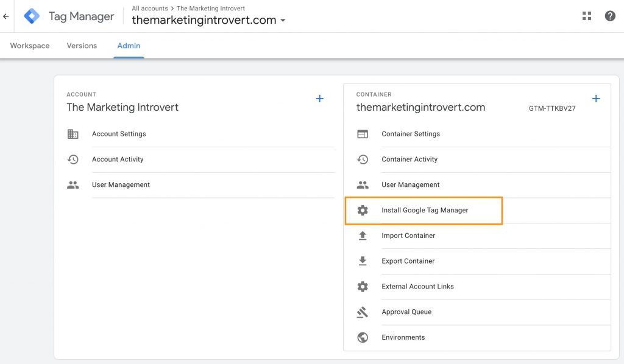Select Export Container

tap(408, 261)
